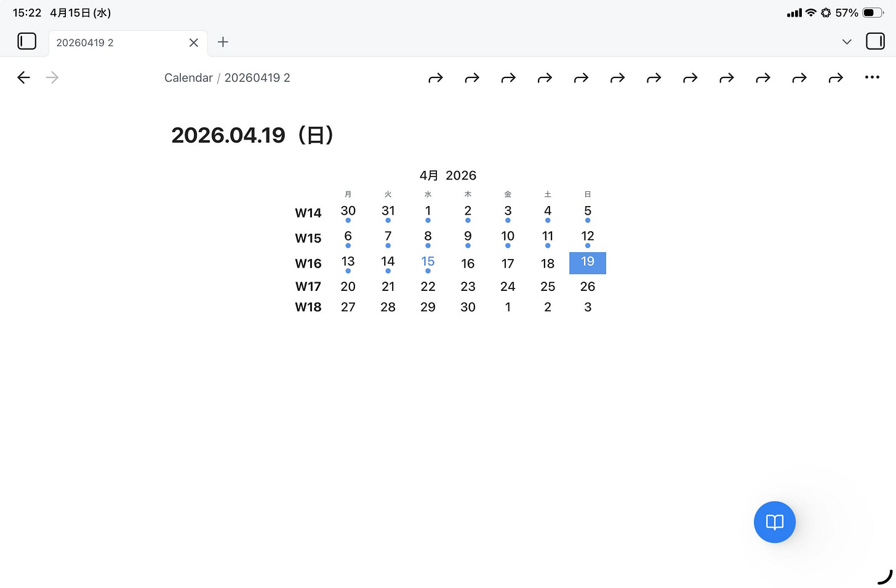Navigate forward with the greyed right arrow
896x588 pixels.
tap(52, 77)
